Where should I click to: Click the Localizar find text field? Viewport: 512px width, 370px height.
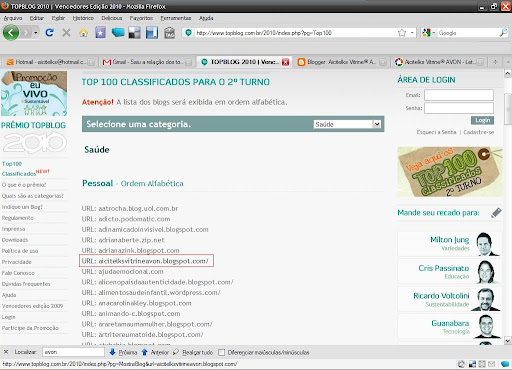73,352
